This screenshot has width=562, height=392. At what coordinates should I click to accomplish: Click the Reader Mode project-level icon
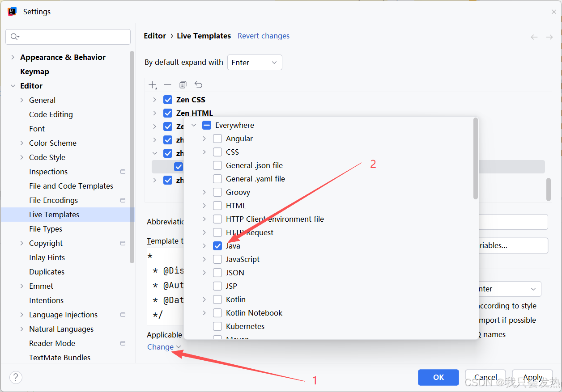point(123,343)
